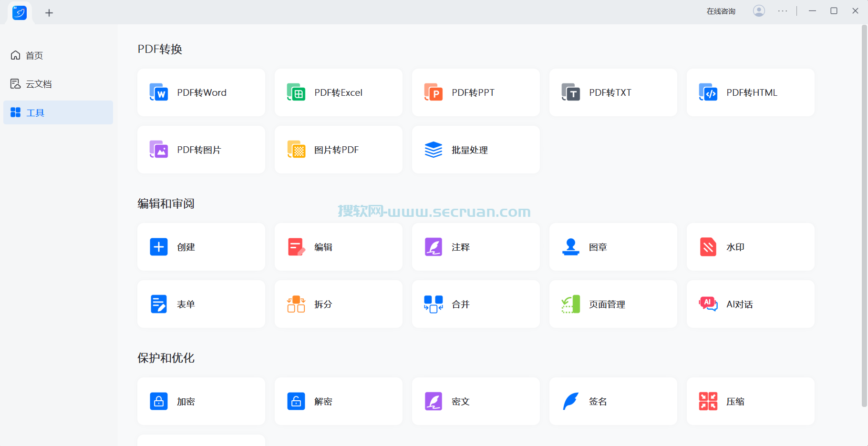Open the user account avatar icon

click(x=759, y=10)
